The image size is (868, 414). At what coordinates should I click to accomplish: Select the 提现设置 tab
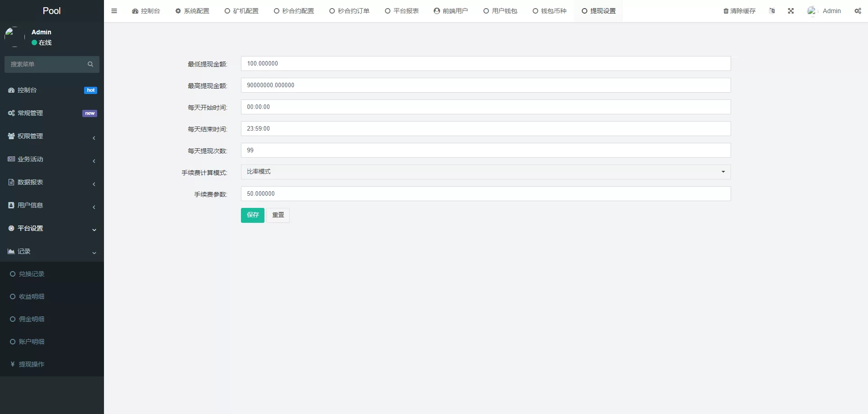599,11
